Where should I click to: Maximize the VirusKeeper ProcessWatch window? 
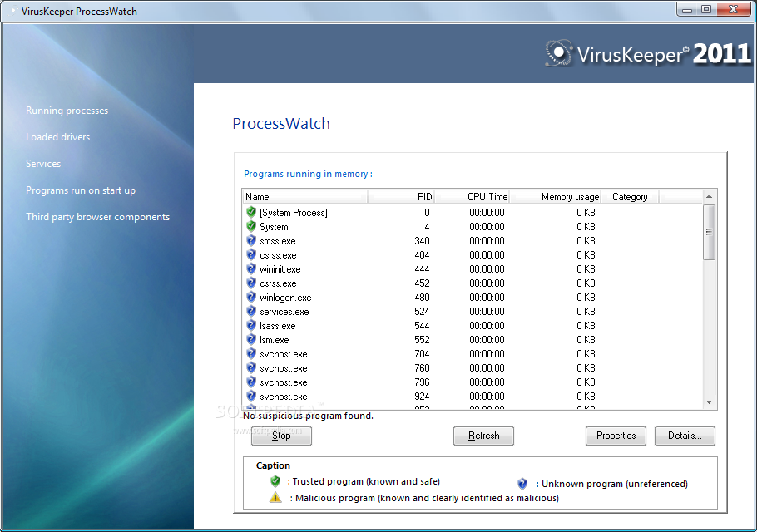coord(706,9)
